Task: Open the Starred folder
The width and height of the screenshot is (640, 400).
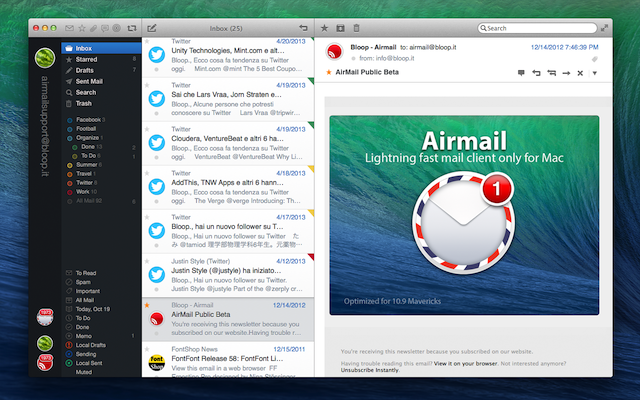Action: [x=101, y=59]
